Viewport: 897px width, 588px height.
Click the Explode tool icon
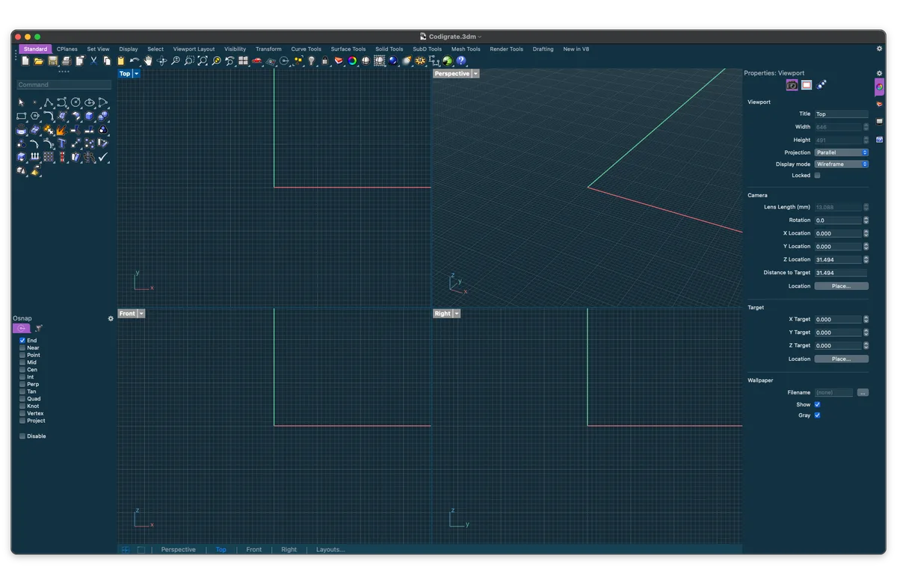62,129
